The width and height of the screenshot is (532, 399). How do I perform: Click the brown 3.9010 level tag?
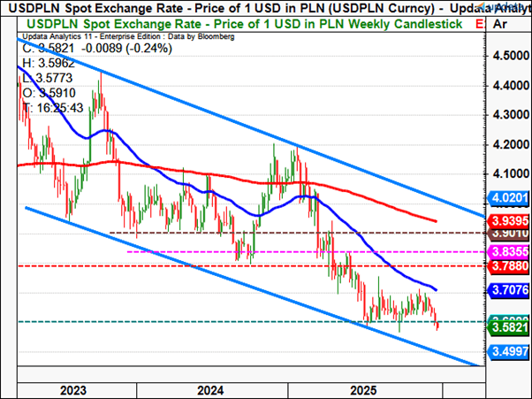tap(508, 233)
